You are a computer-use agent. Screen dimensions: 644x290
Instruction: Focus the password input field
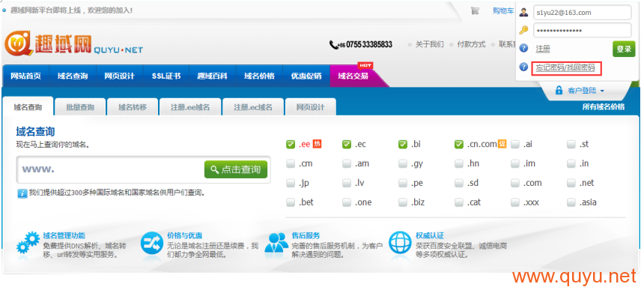pos(582,31)
